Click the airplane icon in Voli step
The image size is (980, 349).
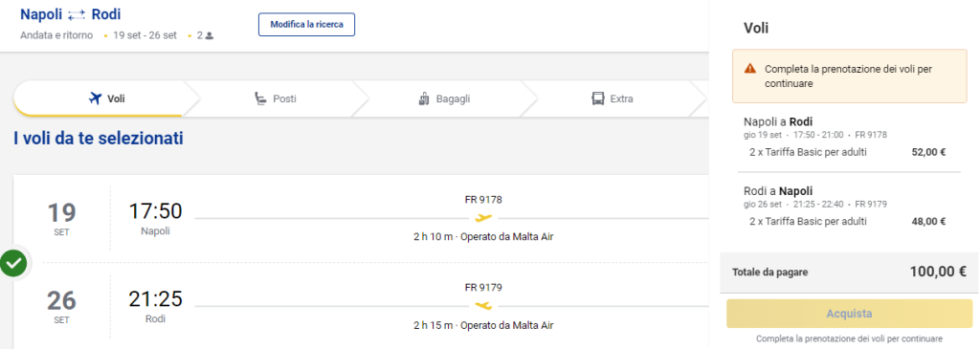click(95, 98)
